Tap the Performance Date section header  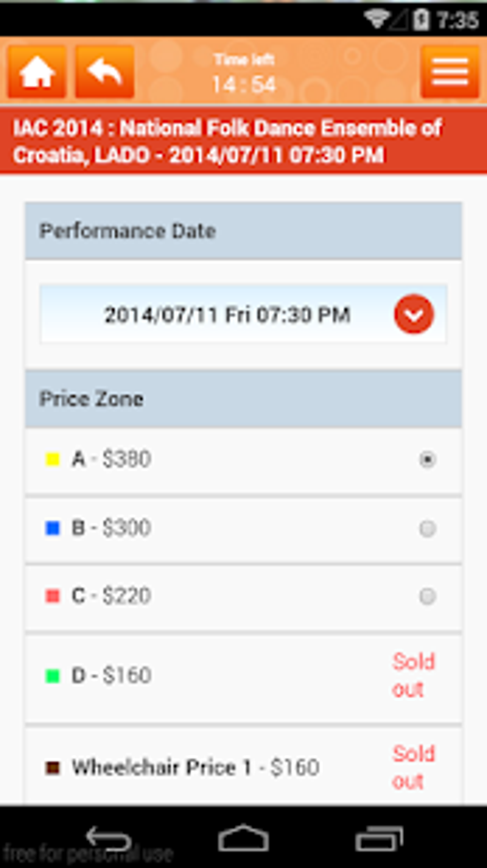click(x=243, y=231)
